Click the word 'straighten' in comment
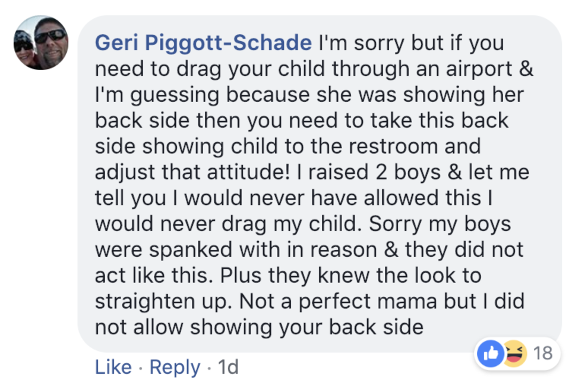 pyautogui.click(x=145, y=302)
